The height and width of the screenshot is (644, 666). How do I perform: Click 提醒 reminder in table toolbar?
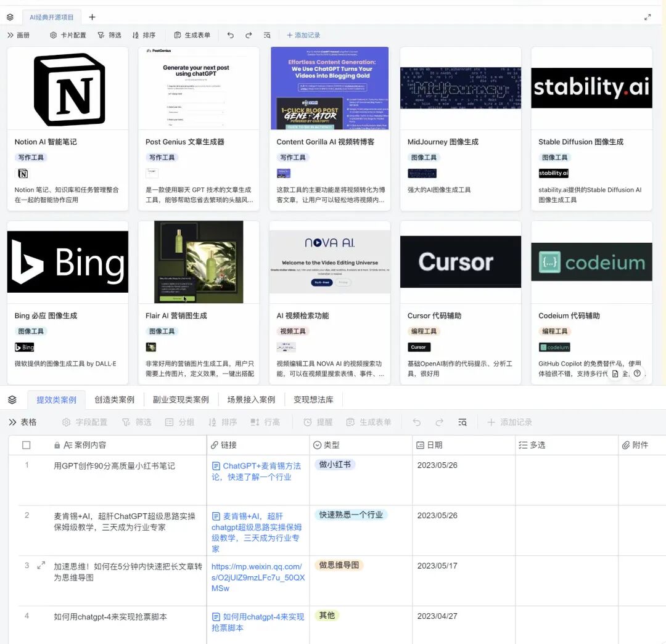[x=318, y=422]
